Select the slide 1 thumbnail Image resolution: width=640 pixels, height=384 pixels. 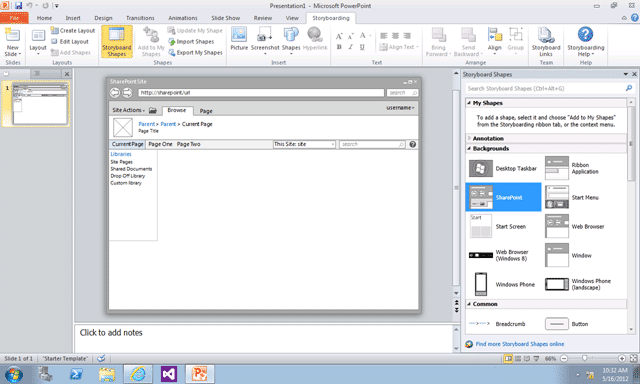40,104
